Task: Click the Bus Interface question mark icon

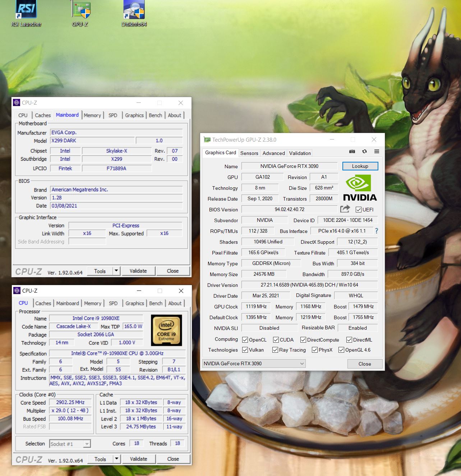Action: click(377, 231)
